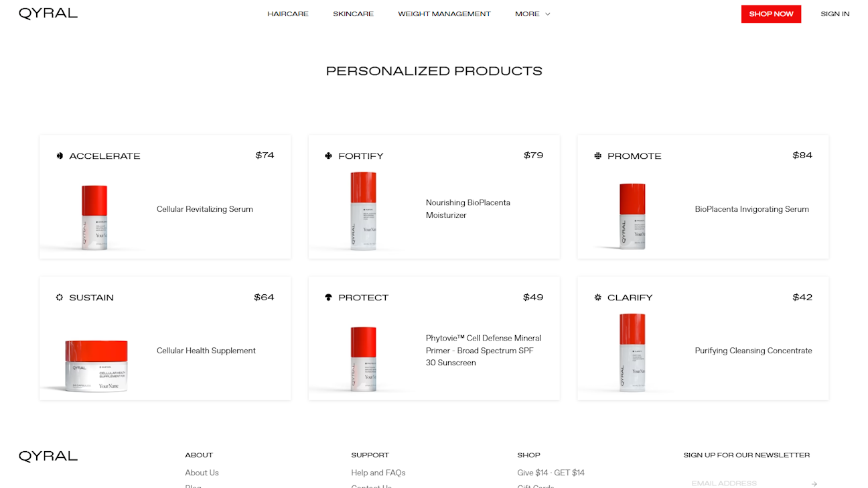Submit newsletter email with arrow icon
The image size is (868, 488).
click(814, 483)
